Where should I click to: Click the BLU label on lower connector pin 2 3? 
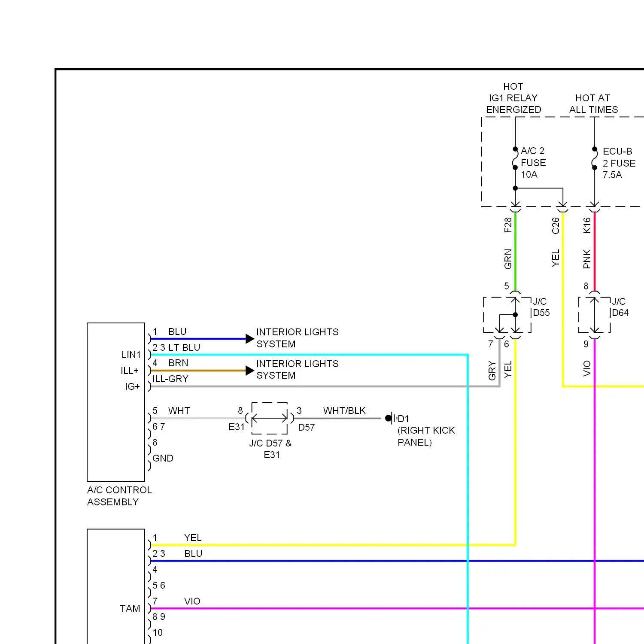point(193,553)
